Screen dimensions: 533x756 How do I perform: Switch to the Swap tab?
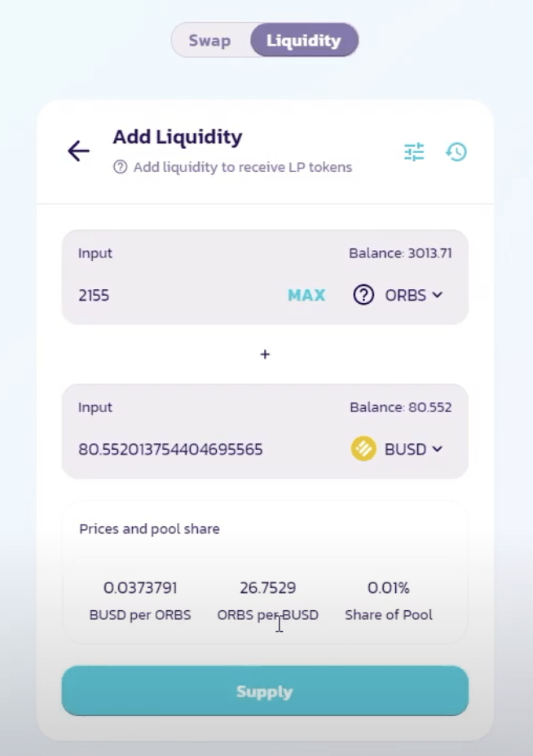click(209, 41)
